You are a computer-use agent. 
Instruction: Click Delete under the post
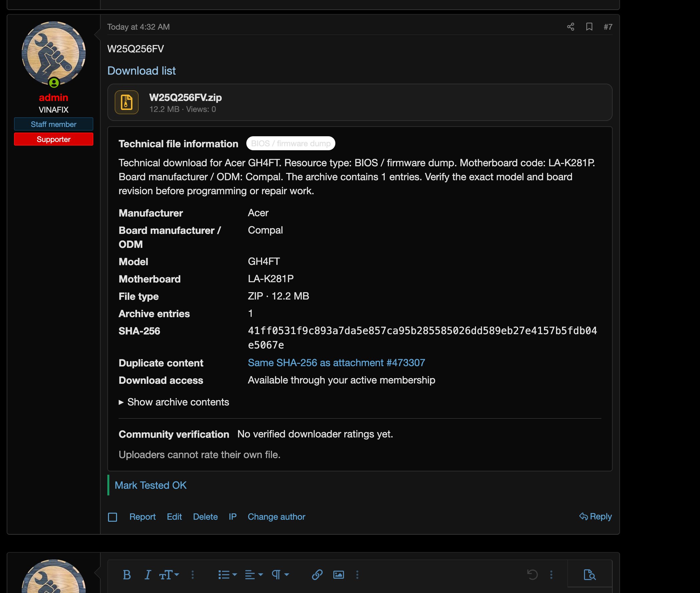[205, 517]
